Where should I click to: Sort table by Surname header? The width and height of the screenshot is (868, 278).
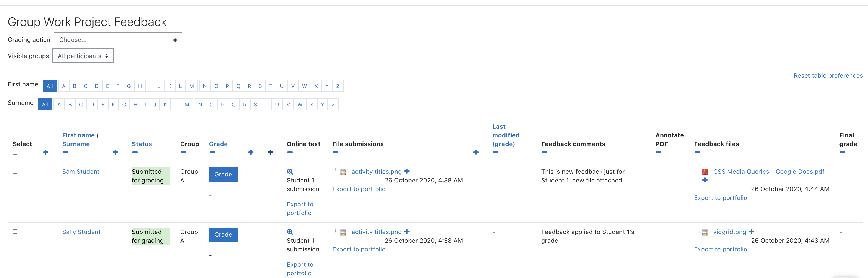click(x=76, y=144)
